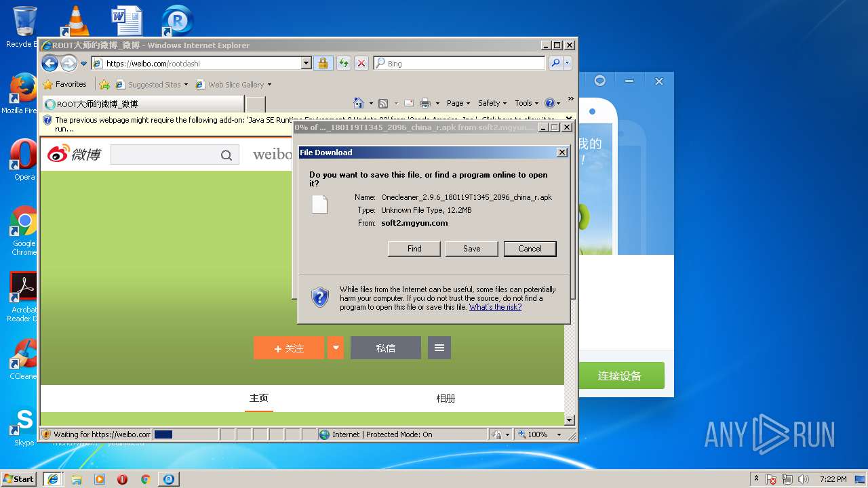Expand the search provider dropdown arrow
The height and width of the screenshot is (488, 868).
(x=568, y=63)
